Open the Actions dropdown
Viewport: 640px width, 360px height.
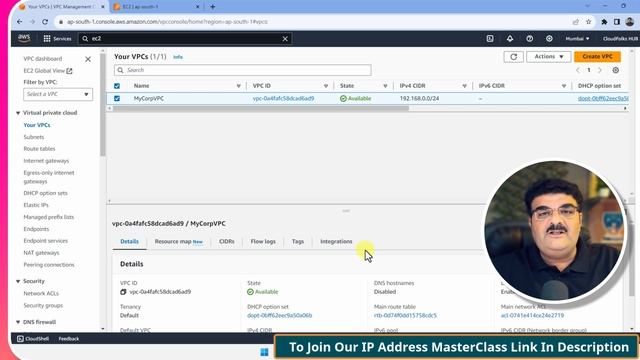click(549, 57)
